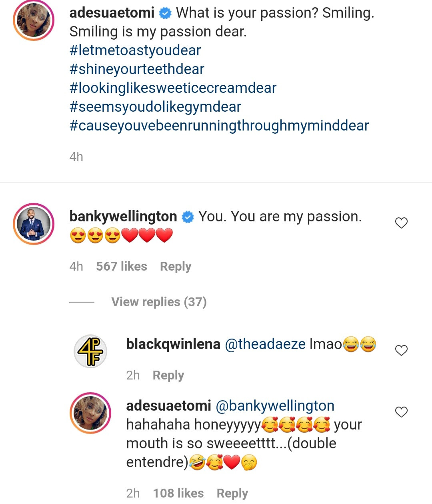Reply to blackqwinlena's comment
This screenshot has width=432, height=504.
[x=168, y=375]
